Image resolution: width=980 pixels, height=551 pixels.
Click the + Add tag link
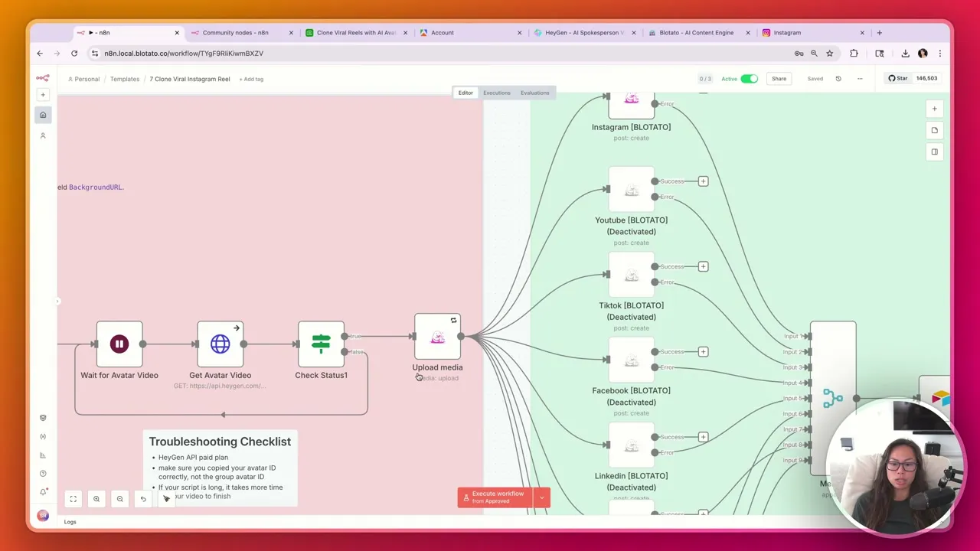[251, 79]
